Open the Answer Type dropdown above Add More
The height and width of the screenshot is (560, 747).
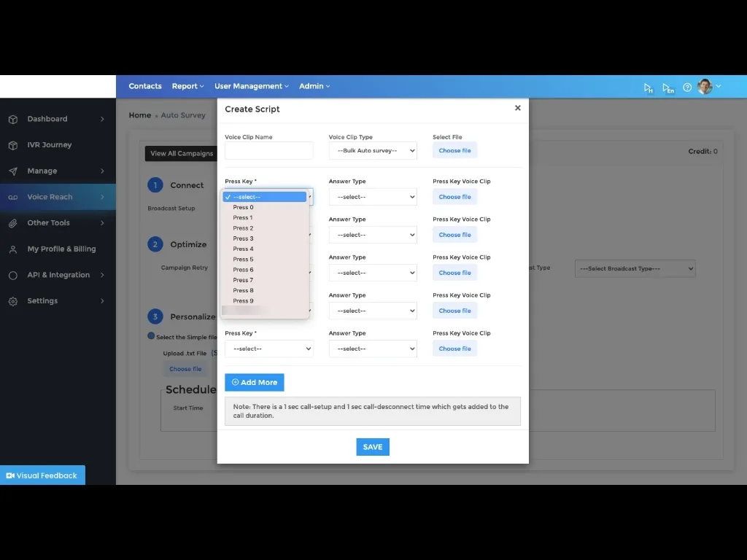point(373,349)
